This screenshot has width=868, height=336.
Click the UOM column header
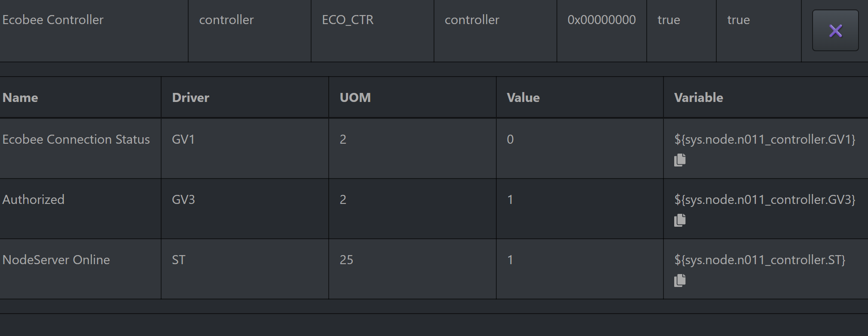tap(355, 97)
